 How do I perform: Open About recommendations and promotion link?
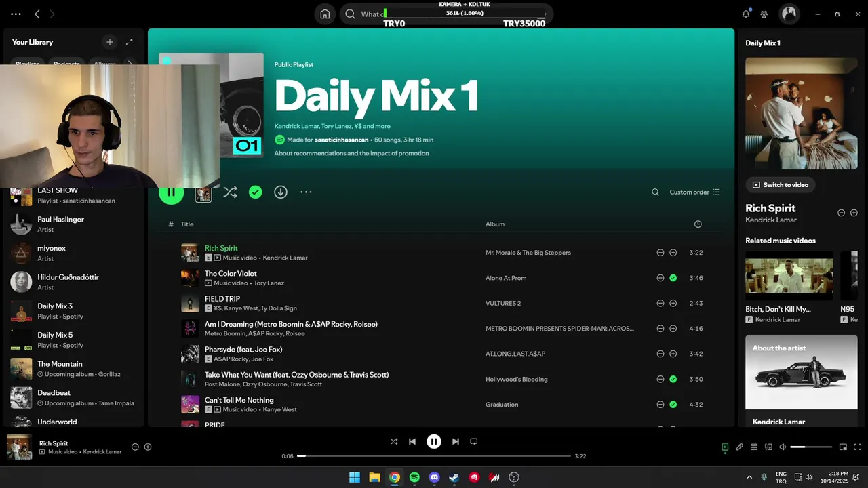[x=351, y=153]
